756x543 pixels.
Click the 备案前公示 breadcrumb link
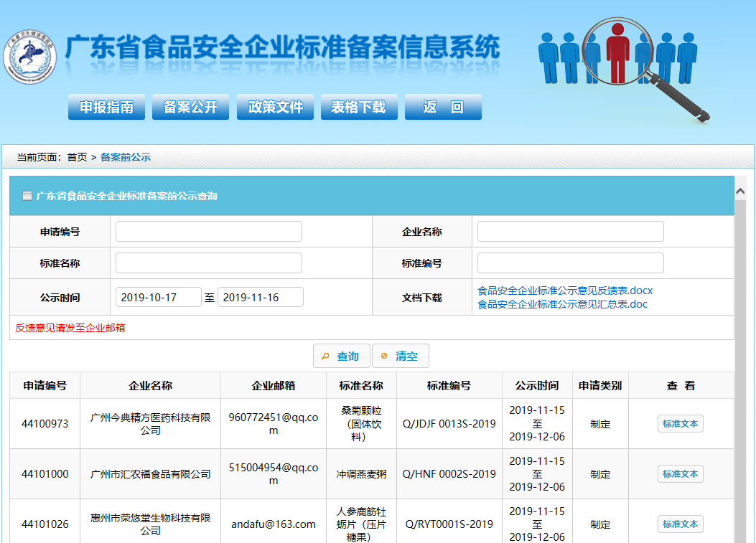pyautogui.click(x=126, y=157)
